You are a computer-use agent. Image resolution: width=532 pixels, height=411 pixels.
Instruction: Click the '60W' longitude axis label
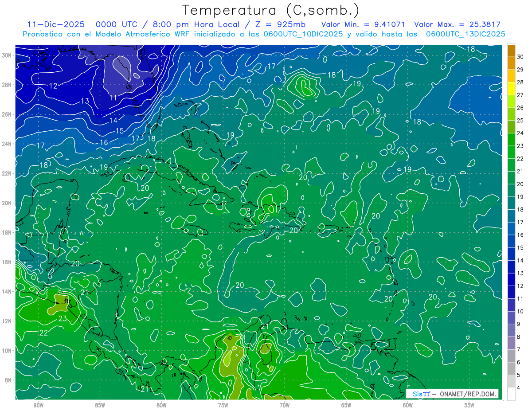[408, 405]
